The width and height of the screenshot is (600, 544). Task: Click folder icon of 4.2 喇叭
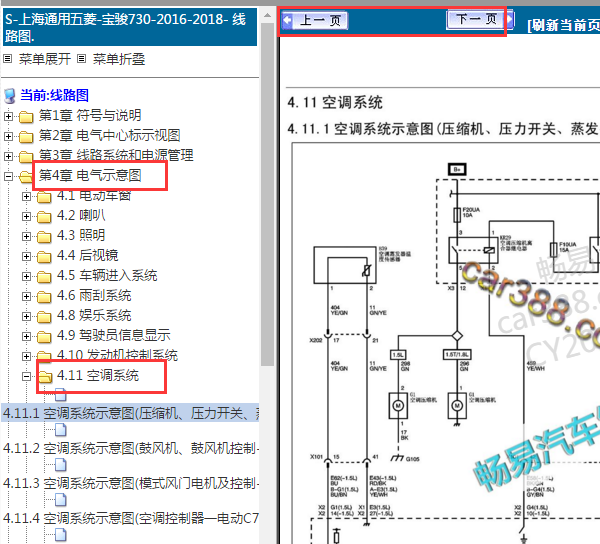44,217
